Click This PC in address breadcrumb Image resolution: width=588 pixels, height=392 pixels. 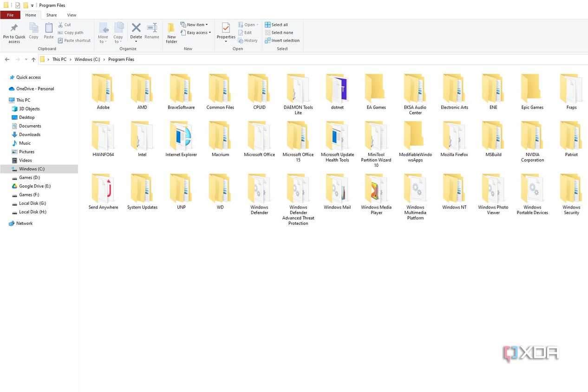[x=59, y=59]
